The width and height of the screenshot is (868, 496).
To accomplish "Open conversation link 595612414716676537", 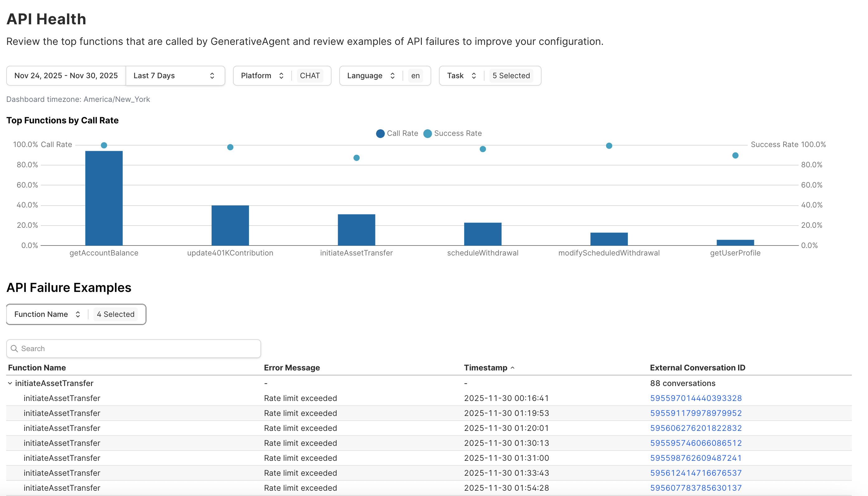I will 696,473.
